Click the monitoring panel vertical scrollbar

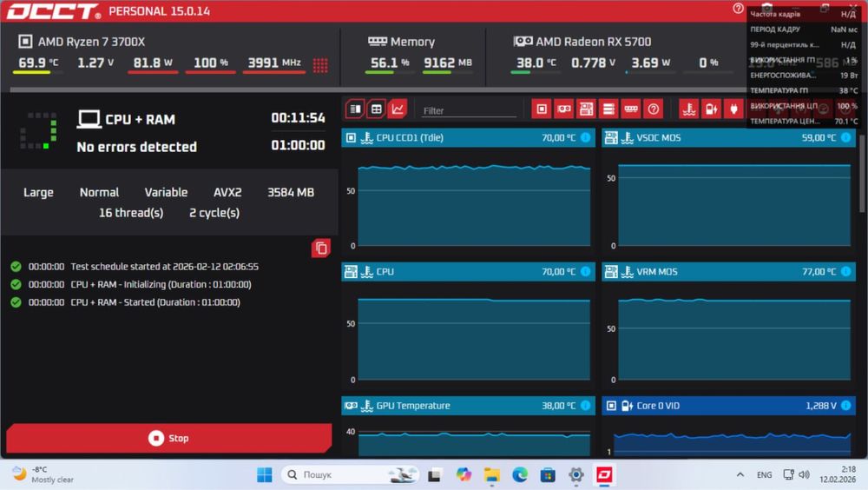(x=862, y=172)
